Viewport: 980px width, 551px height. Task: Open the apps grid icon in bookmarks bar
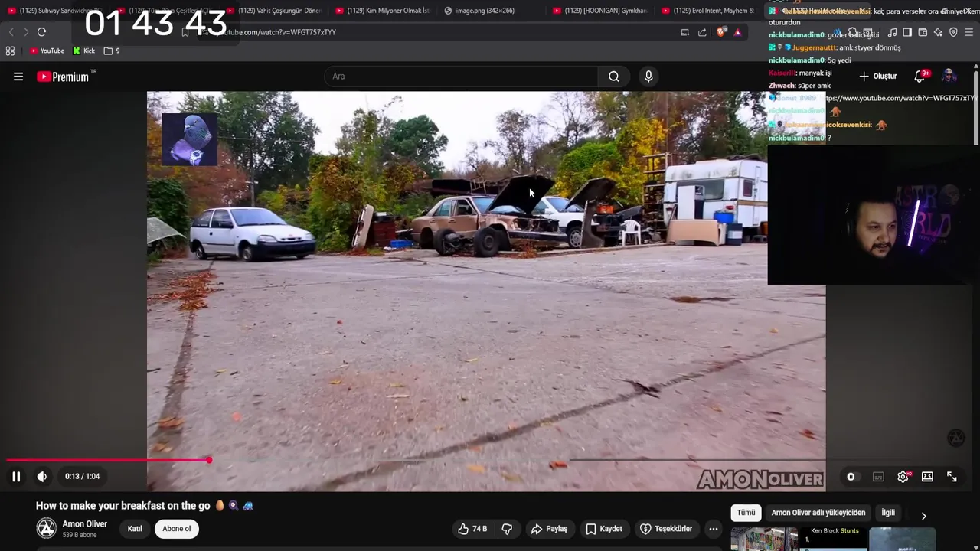point(10,51)
